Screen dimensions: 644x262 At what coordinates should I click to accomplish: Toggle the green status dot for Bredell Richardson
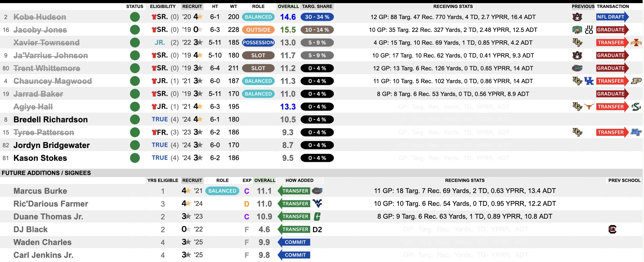(135, 120)
